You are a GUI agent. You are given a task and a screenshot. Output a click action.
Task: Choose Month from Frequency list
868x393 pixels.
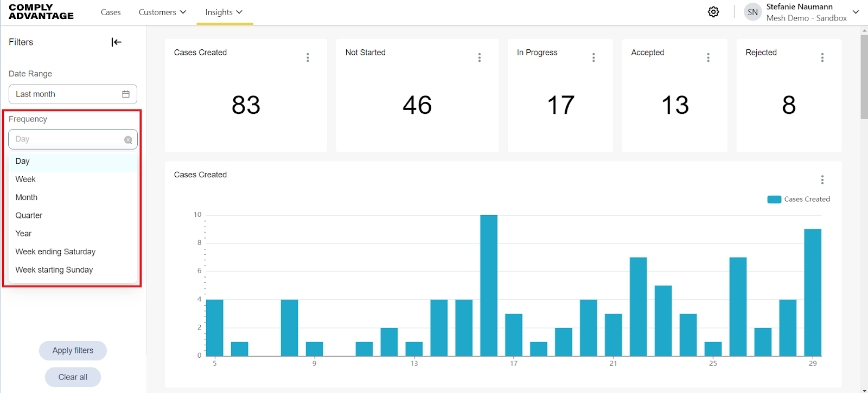[x=73, y=197]
